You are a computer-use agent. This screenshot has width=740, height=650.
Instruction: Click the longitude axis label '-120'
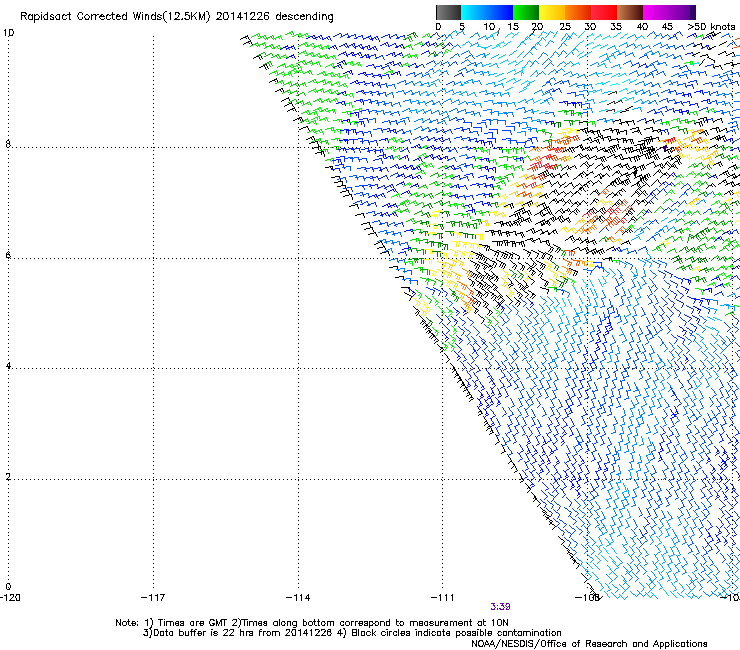(x=10, y=598)
